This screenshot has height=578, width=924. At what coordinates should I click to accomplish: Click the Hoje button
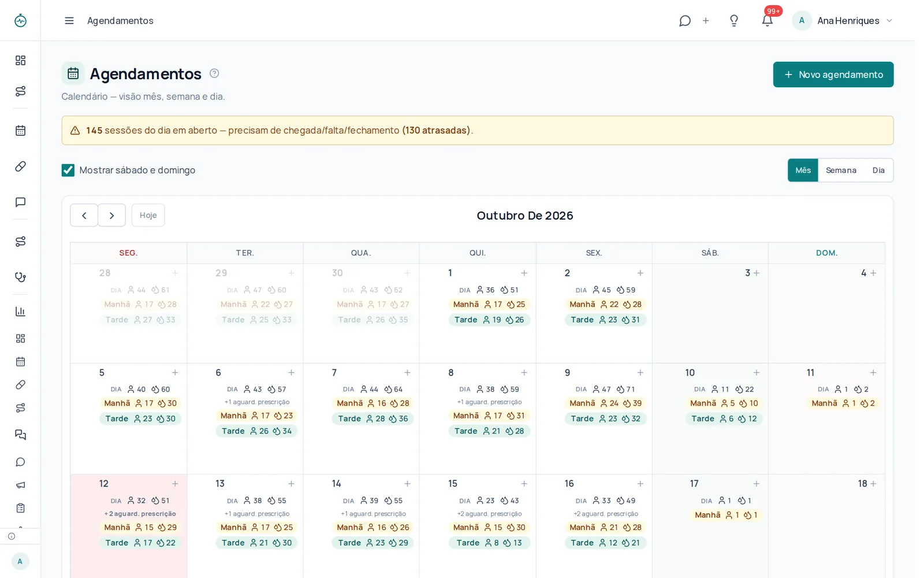click(148, 215)
